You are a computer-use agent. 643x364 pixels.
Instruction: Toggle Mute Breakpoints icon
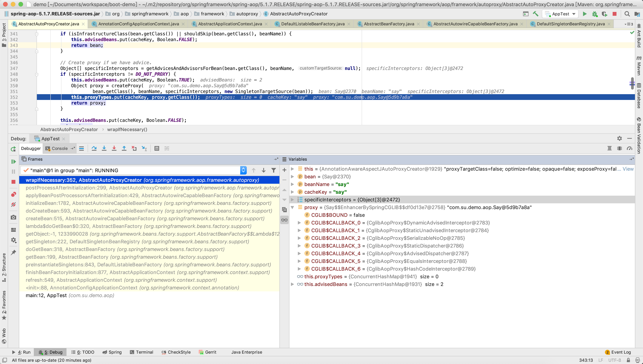point(13,205)
